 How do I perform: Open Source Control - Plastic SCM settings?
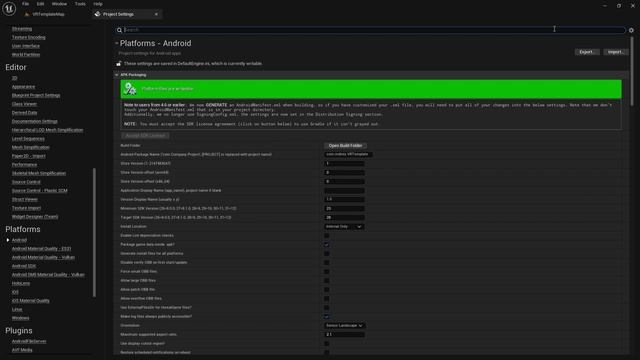[x=40, y=191]
